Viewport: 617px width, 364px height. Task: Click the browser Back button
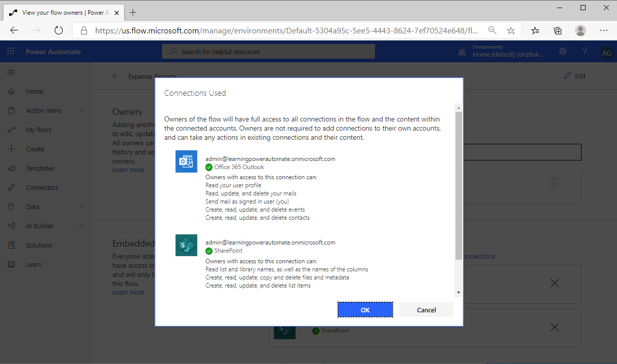point(14,30)
